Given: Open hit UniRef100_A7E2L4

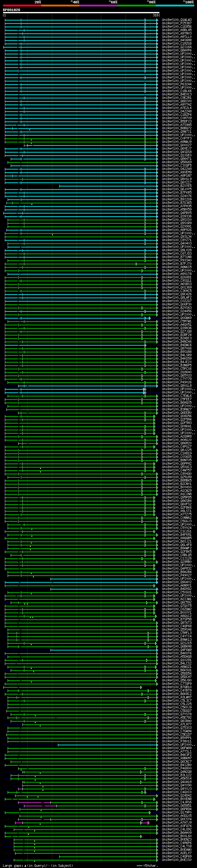Looking at the screenshot, I should [x=176, y=108].
